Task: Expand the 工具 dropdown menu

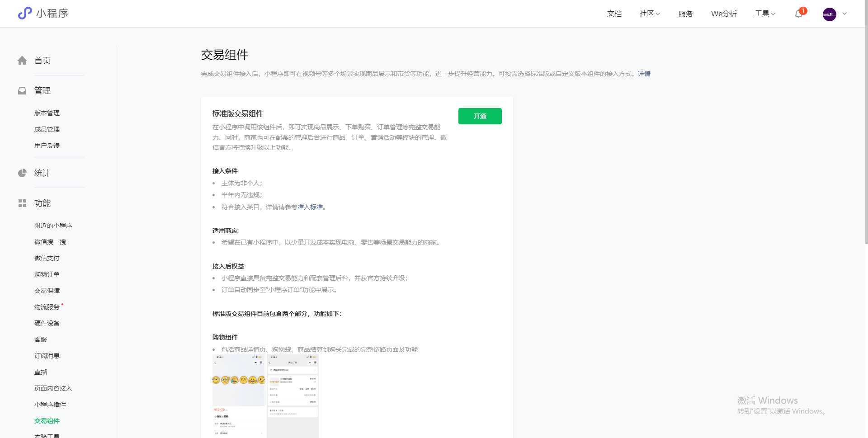Action: pos(765,14)
